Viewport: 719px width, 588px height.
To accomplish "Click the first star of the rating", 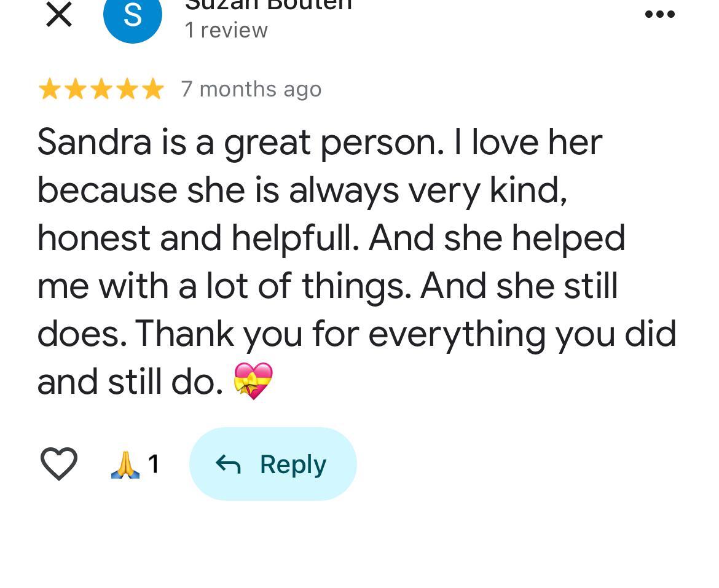I will coord(49,90).
